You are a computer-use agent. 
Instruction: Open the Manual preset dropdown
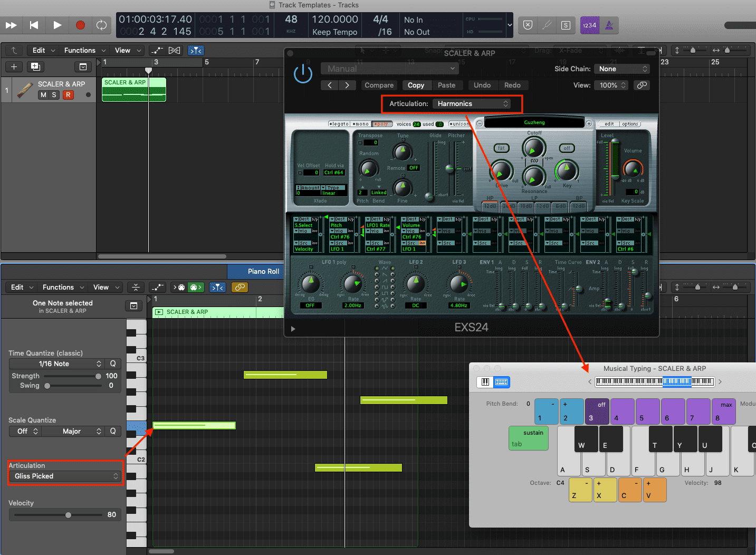tap(389, 69)
